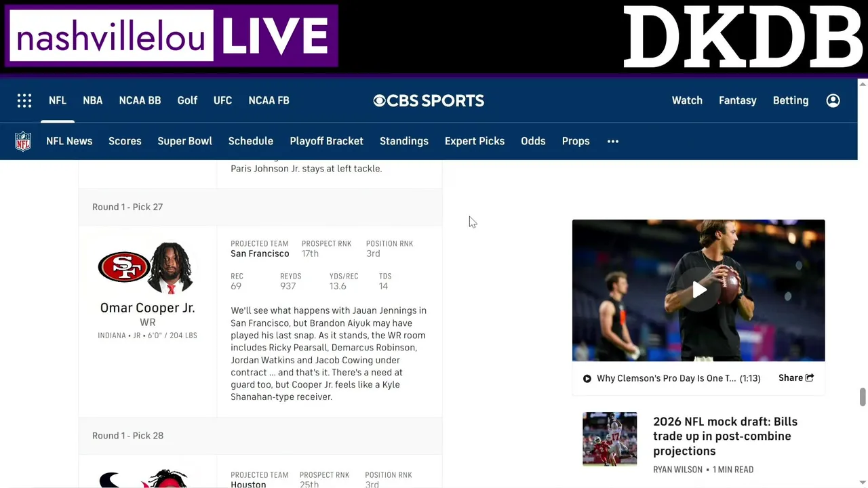The image size is (868, 488).
Task: Click the Omar Cooper Jr. player name
Action: click(148, 308)
